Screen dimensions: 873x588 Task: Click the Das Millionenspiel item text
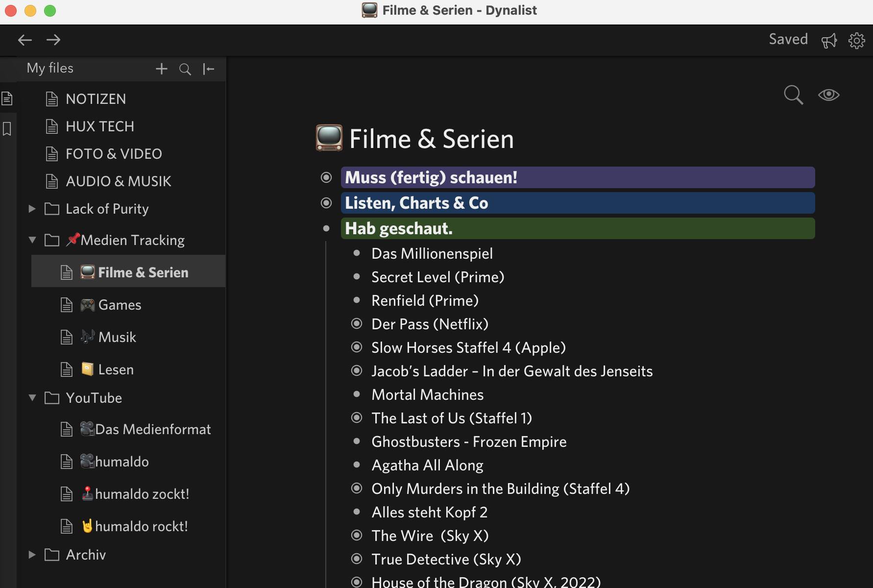pos(432,253)
